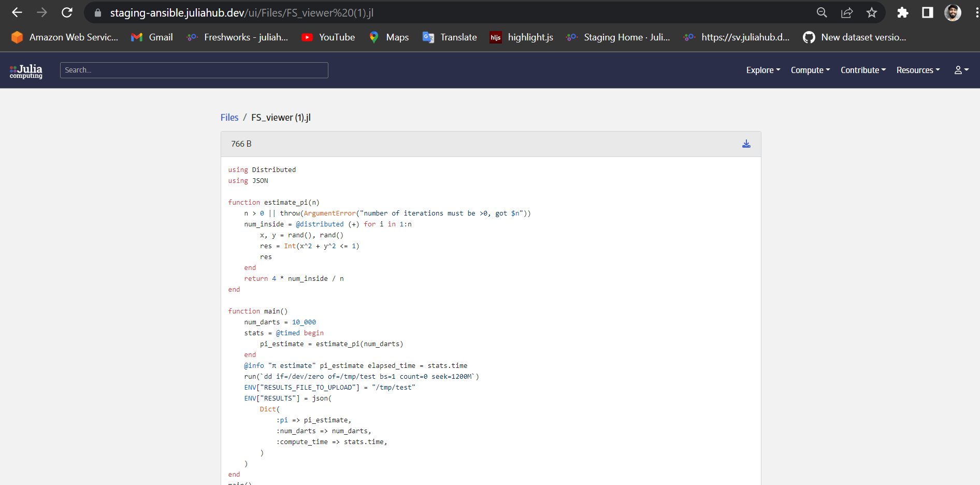980x485 pixels.
Task: Click the 'FS_viewer (1).jl' breadcrumb text
Action: click(x=281, y=118)
